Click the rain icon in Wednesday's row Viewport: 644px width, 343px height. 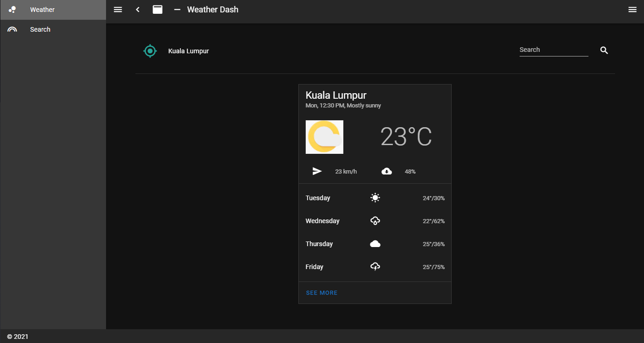[x=375, y=220]
